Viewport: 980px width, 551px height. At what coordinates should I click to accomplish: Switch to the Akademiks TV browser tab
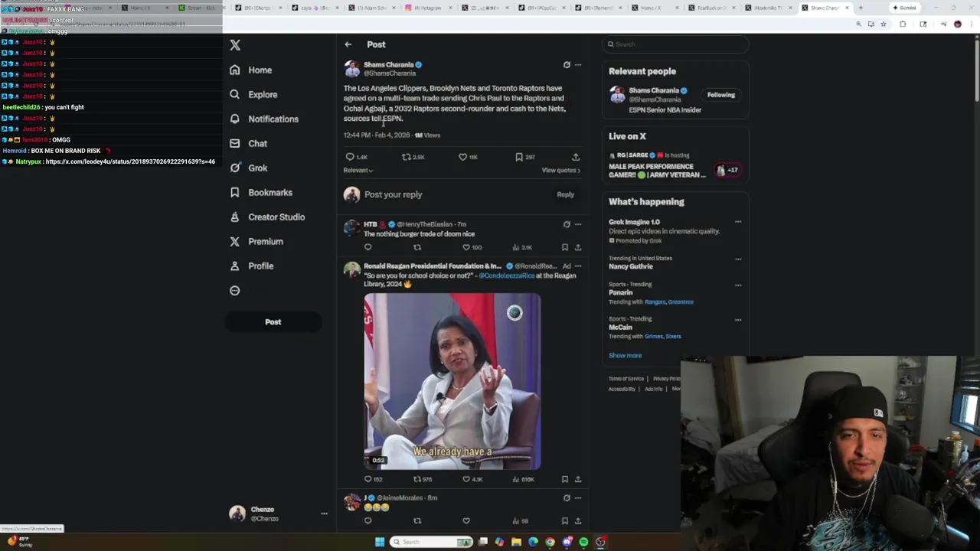[769, 8]
